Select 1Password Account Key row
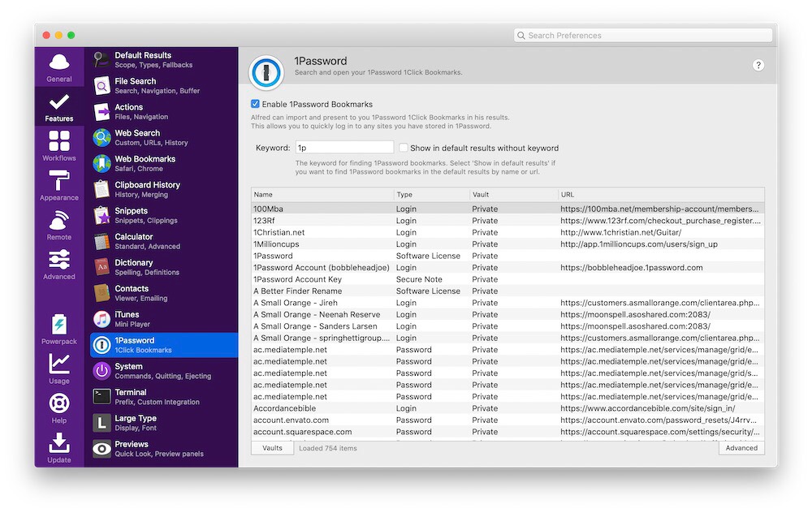The image size is (812, 513). coord(508,279)
